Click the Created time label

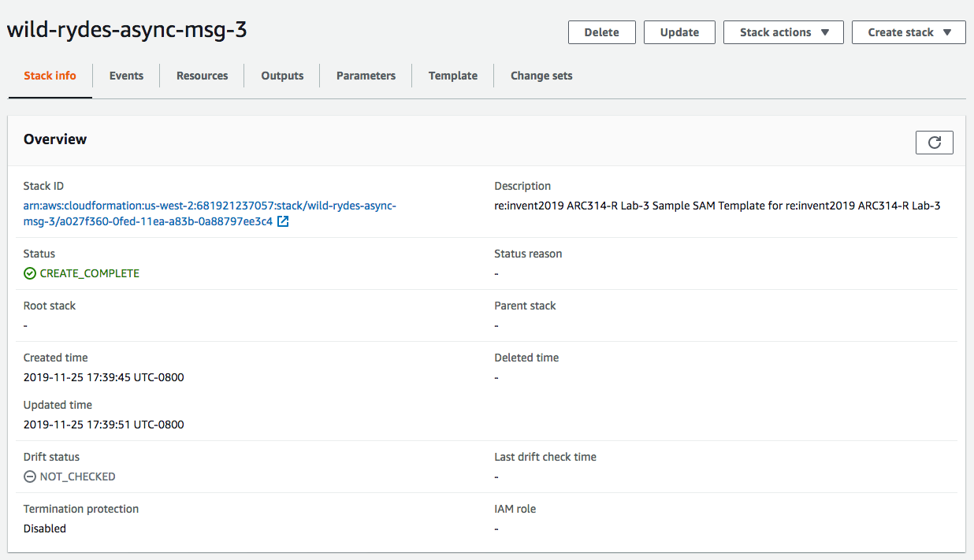pos(56,358)
